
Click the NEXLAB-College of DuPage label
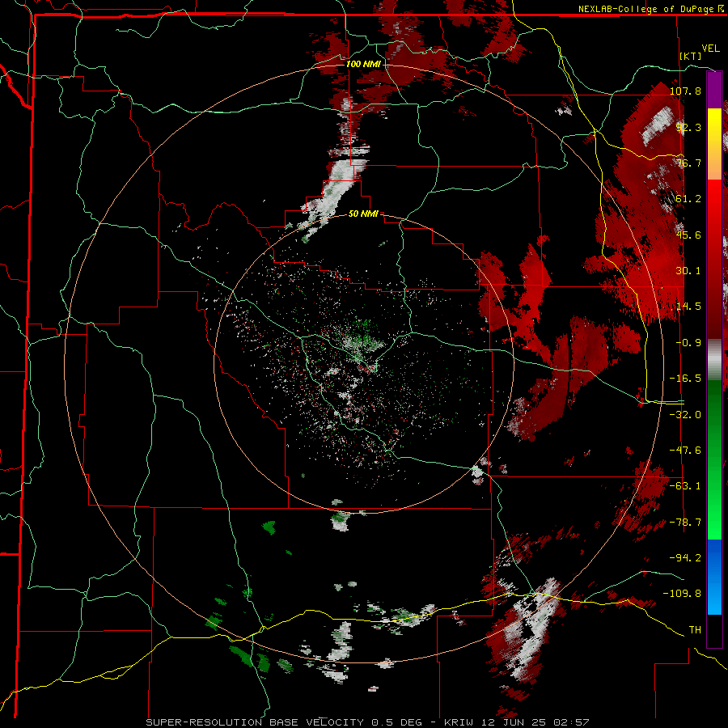(653, 9)
